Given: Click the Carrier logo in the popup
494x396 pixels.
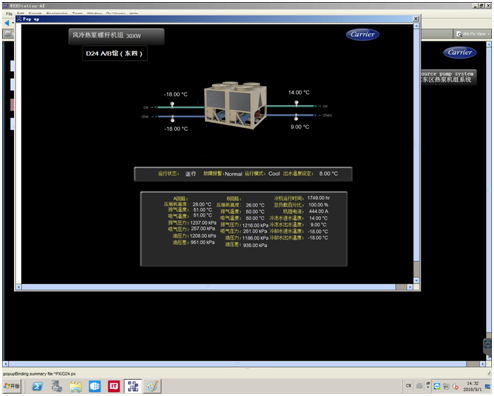Looking at the screenshot, I should (362, 34).
